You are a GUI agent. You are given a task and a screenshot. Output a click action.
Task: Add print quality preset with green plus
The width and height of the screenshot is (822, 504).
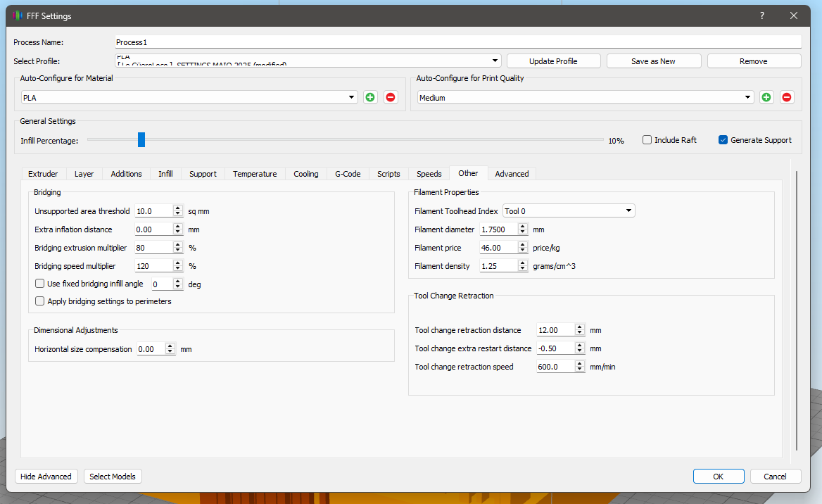(x=766, y=98)
